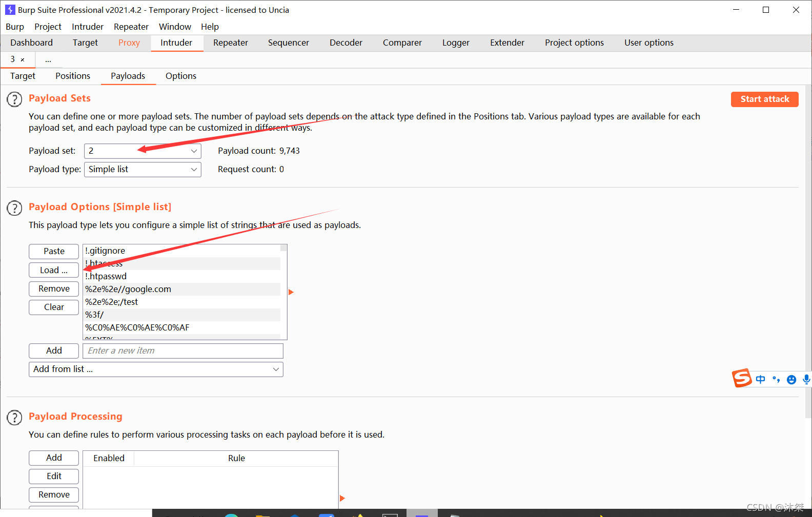The width and height of the screenshot is (812, 517).
Task: Switch to the Proxy tab
Action: click(129, 43)
